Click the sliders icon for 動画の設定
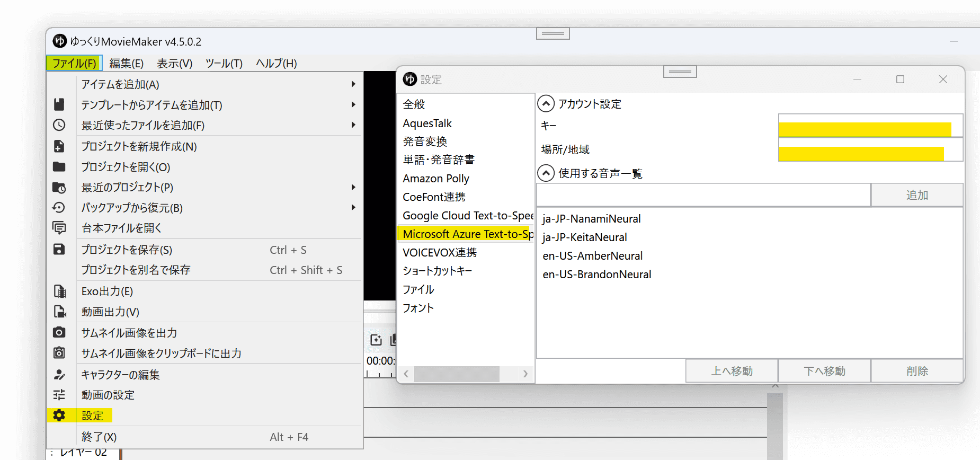The width and height of the screenshot is (980, 460). [x=59, y=395]
